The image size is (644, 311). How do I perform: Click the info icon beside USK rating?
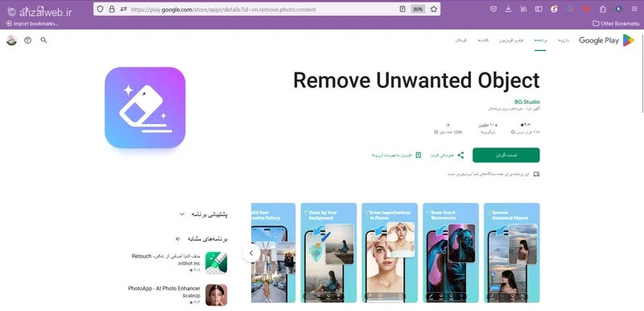(x=436, y=132)
